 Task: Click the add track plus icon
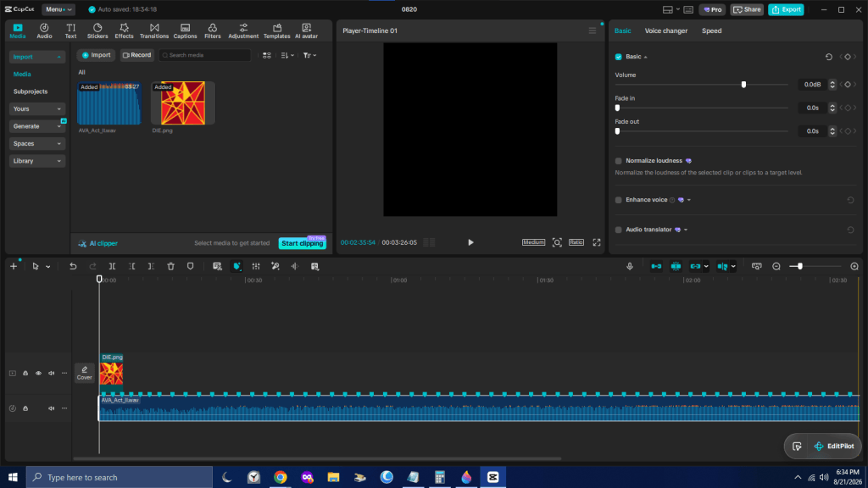[14, 266]
